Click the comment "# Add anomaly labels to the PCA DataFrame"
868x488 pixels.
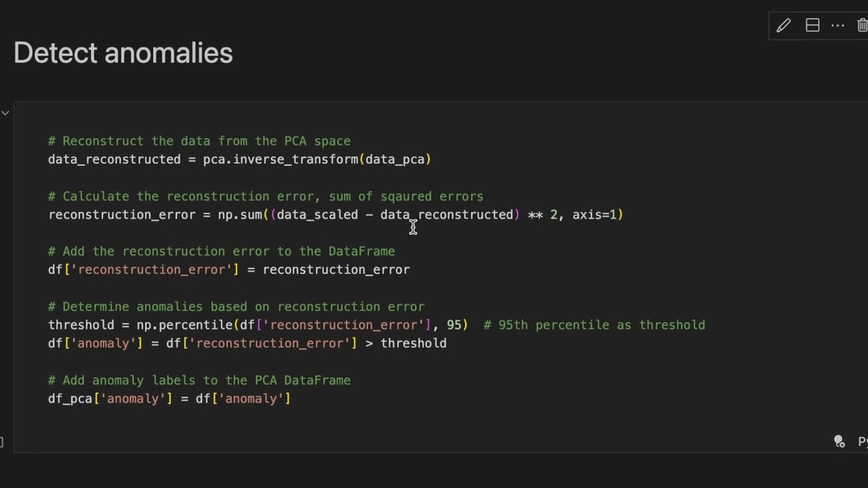tap(199, 380)
